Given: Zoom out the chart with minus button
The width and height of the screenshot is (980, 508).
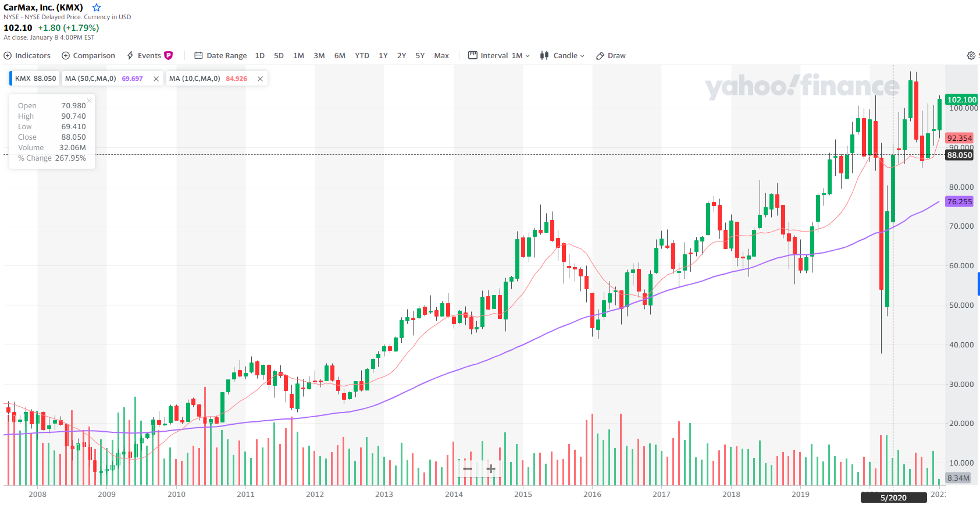Looking at the screenshot, I should click(468, 468).
